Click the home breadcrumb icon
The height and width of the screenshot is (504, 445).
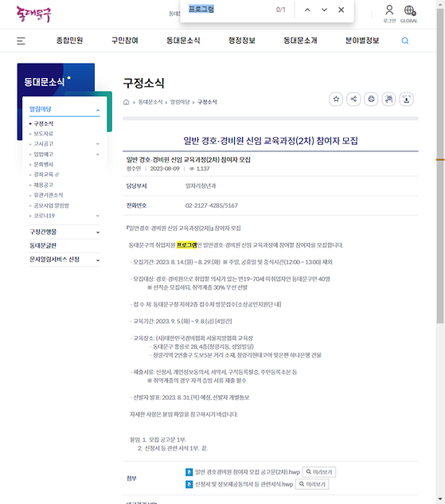(127, 102)
